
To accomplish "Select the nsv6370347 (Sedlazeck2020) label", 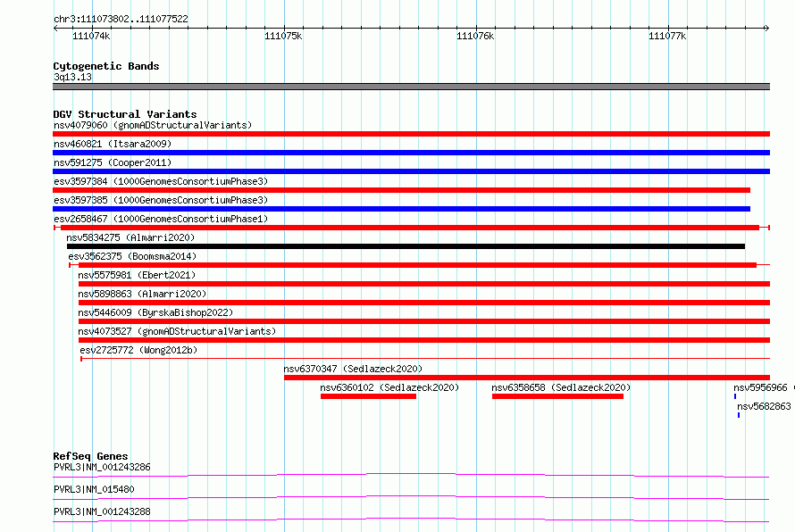I will [353, 369].
